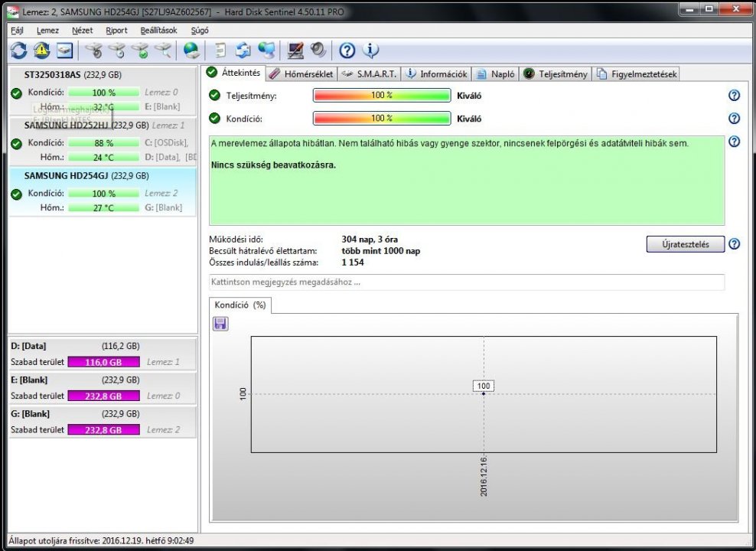Click green check icon of SAMSUNG HD252HJ disk
Screen dimensions: 756x551
click(x=16, y=144)
